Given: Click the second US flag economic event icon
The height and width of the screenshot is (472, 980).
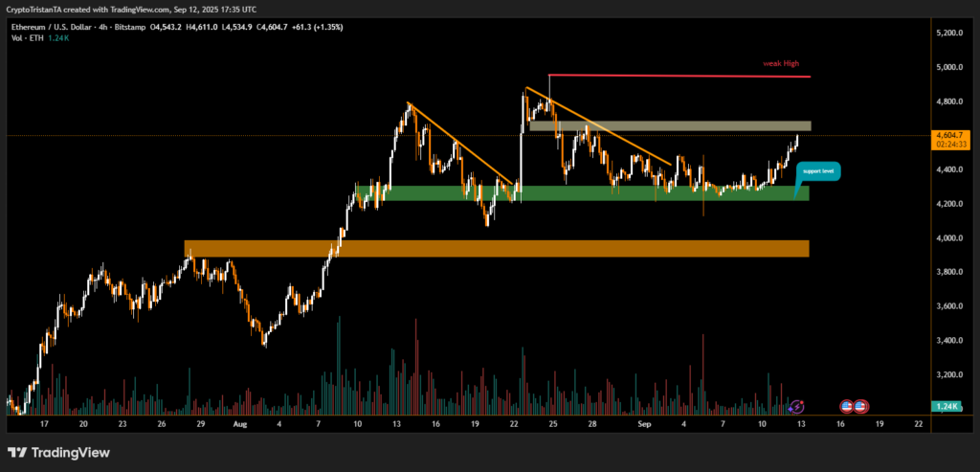Looking at the screenshot, I should click(x=860, y=407).
